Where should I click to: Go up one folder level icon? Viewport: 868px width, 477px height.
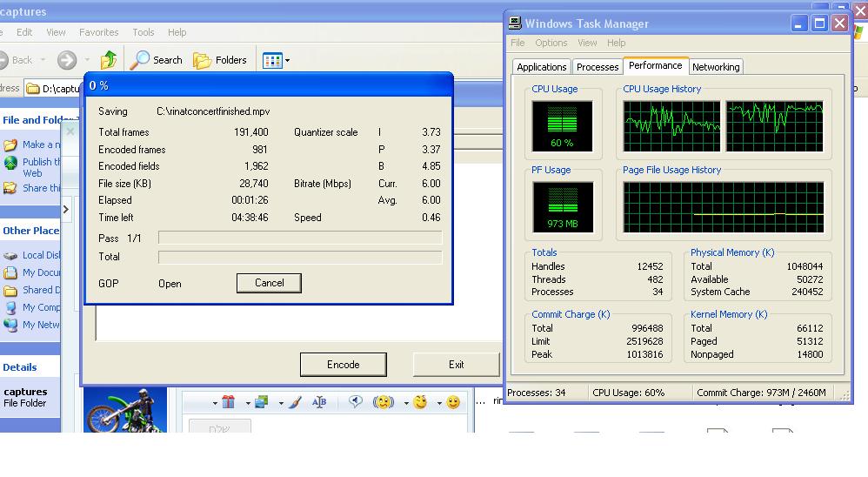pos(109,60)
